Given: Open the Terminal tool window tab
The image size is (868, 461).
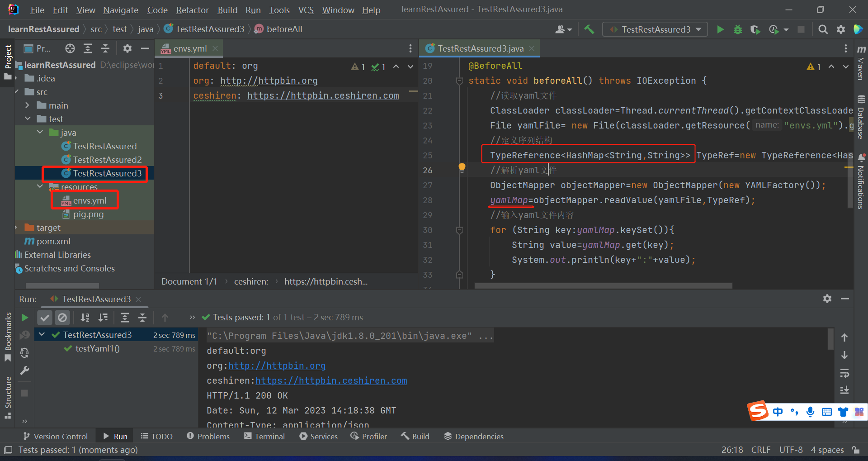Looking at the screenshot, I should coord(264,436).
